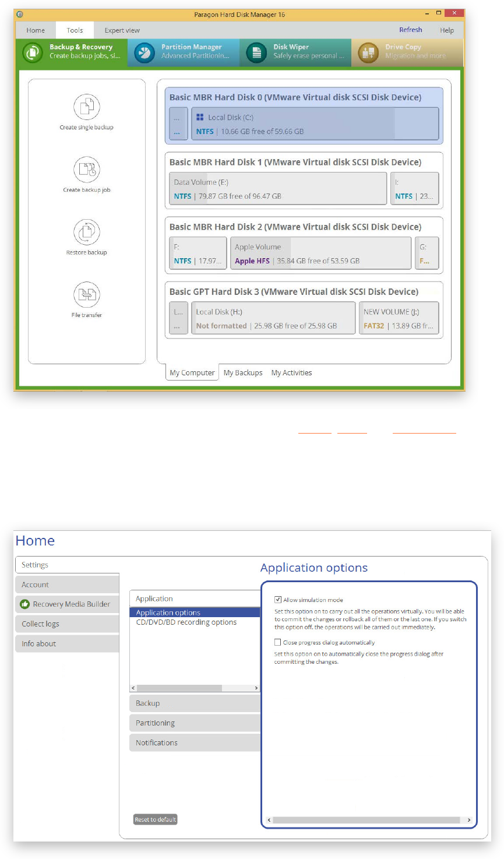Select small first partition on Disk 0
Viewport: 504px width, 859px height.
(178, 124)
